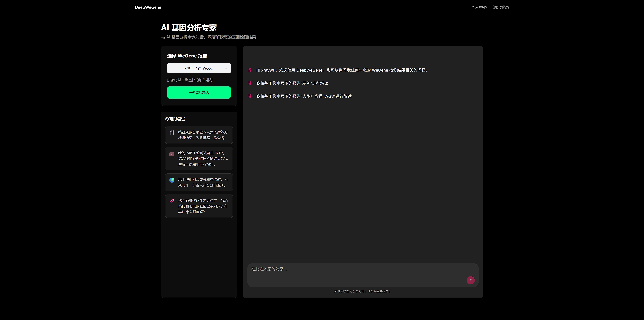Click DNA icon beside the "示例" report message
The height and width of the screenshot is (320, 644).
[250, 83]
